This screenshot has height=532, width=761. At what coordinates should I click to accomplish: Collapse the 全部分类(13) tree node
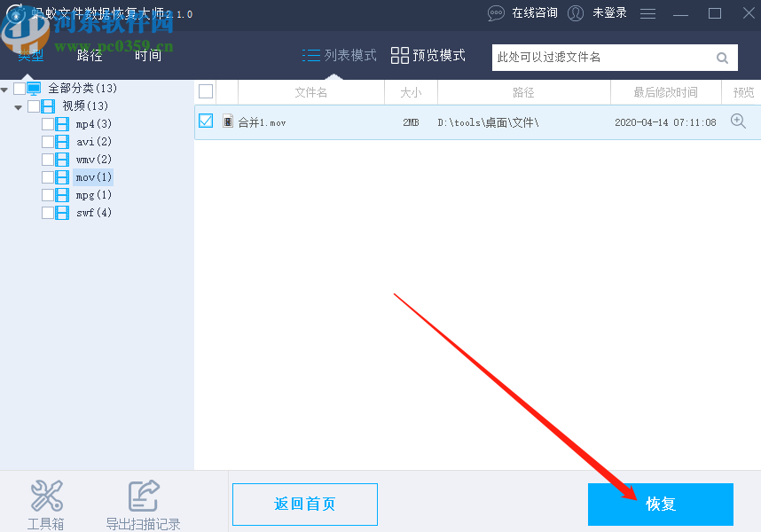4,88
